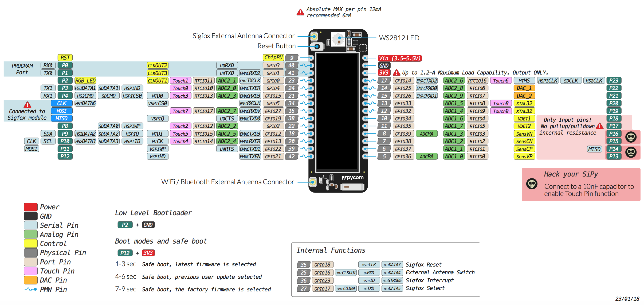
Task: Click the RGB_LED label next to P2
Action: [x=85, y=80]
